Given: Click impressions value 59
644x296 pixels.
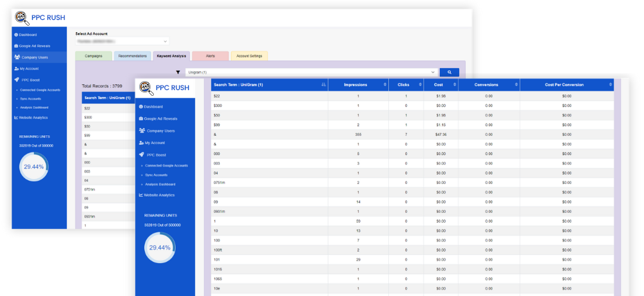Looking at the screenshot, I should tap(358, 221).
